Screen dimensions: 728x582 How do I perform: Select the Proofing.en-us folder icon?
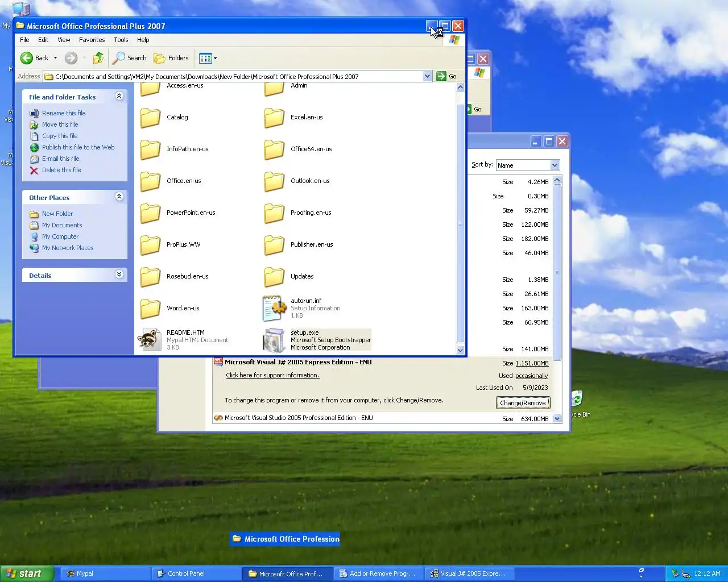click(x=274, y=213)
